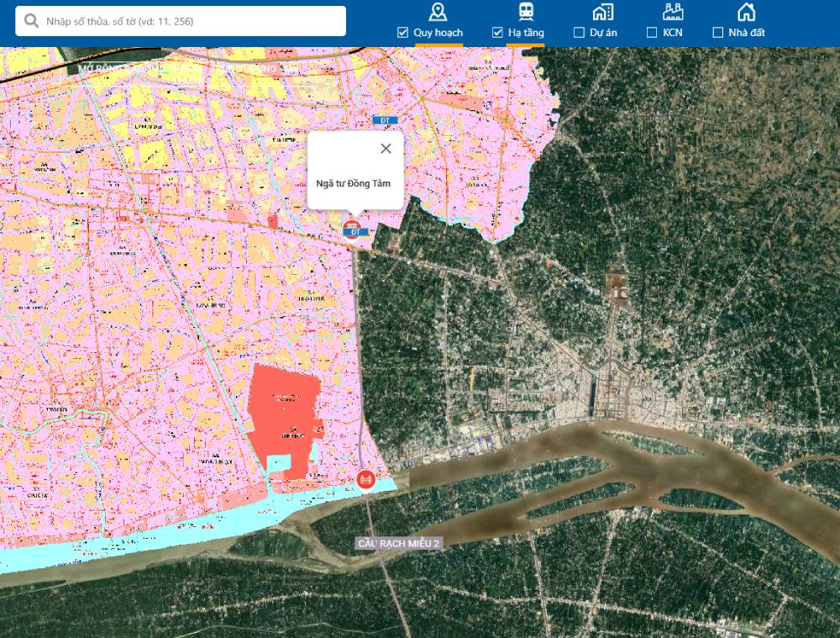The image size is (840, 638).
Task: Click the KCN factory icon
Action: coord(672,12)
